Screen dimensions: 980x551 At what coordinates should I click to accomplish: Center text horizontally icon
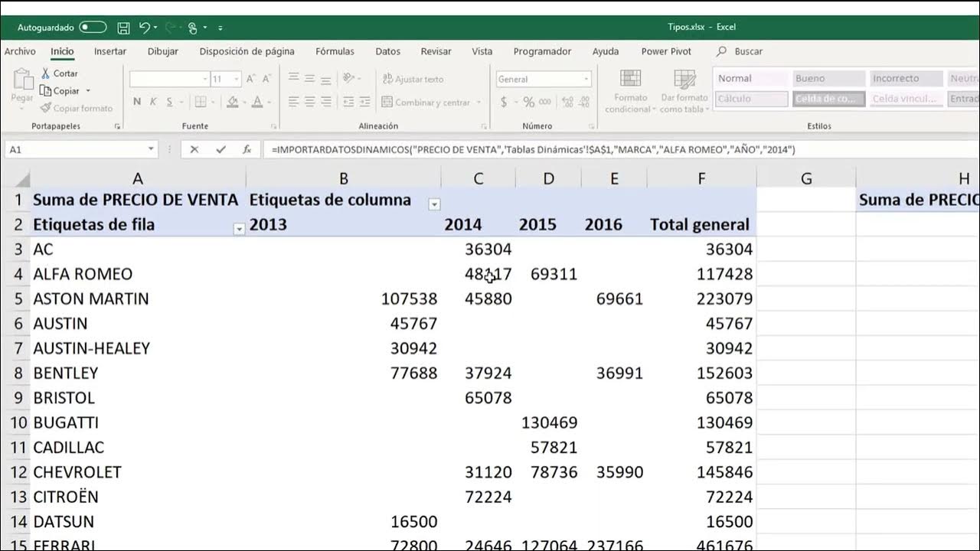[310, 102]
